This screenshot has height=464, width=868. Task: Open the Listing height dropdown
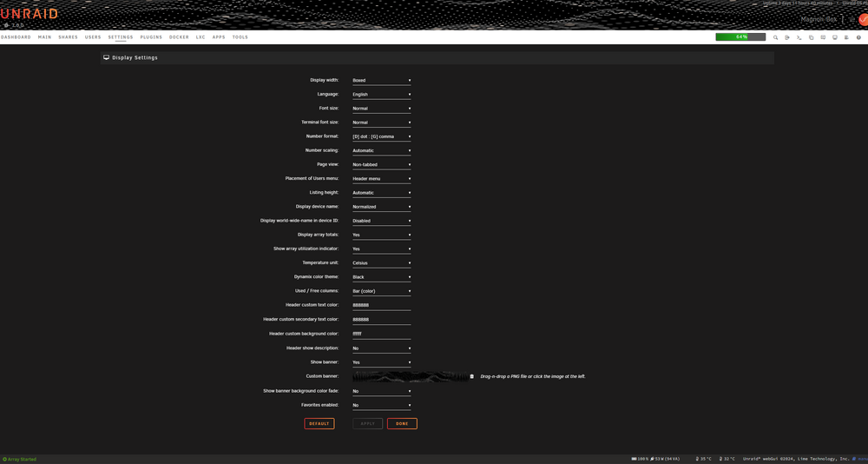click(x=381, y=193)
